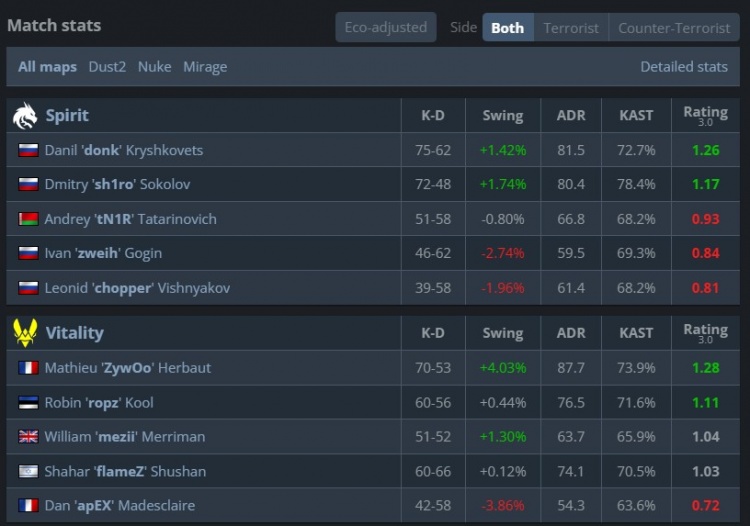Toggle the Eco-adjusted stats option
The image size is (750, 526).
[x=385, y=27]
